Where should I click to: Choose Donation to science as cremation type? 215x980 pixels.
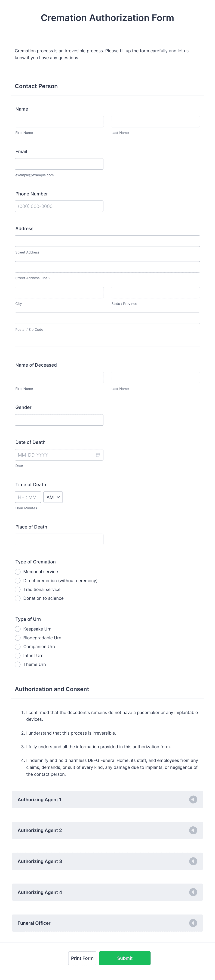point(18,598)
